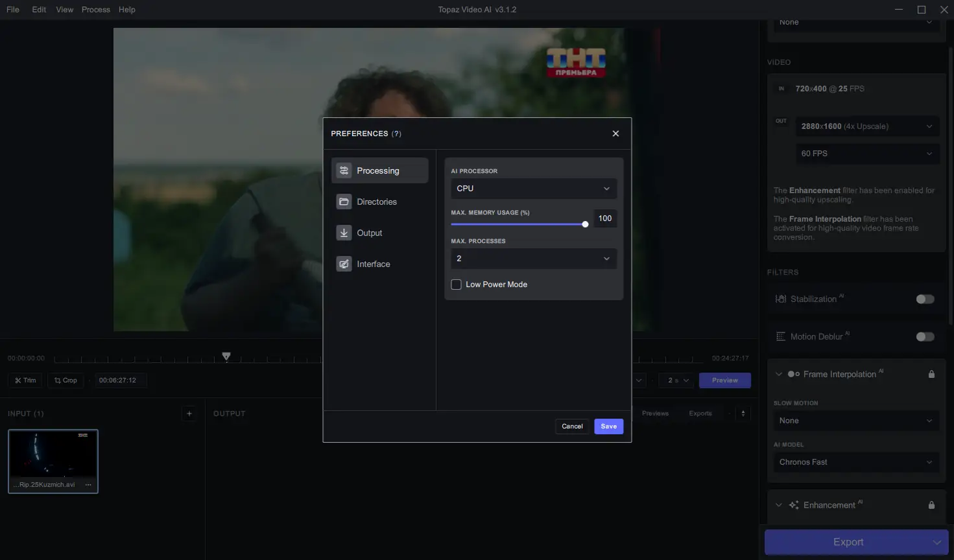954x560 pixels.
Task: Open the Max Processes dropdown
Action: (534, 259)
